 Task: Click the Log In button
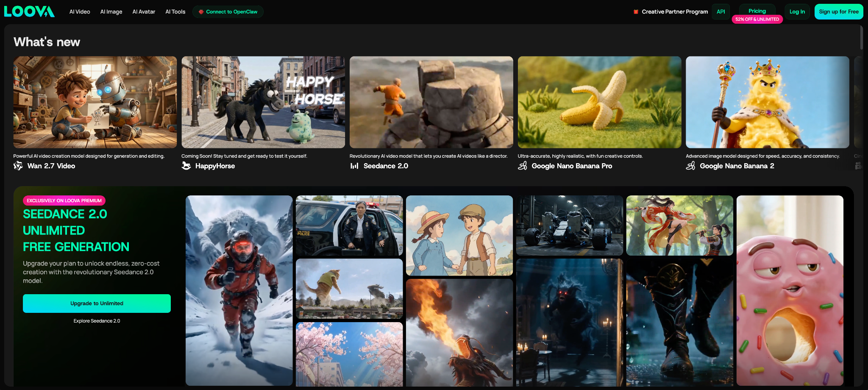(797, 12)
